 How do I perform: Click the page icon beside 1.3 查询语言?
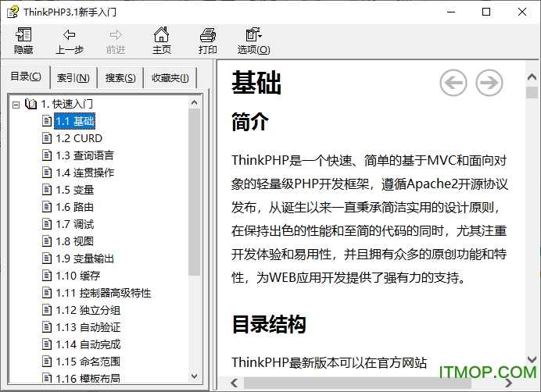click(47, 155)
